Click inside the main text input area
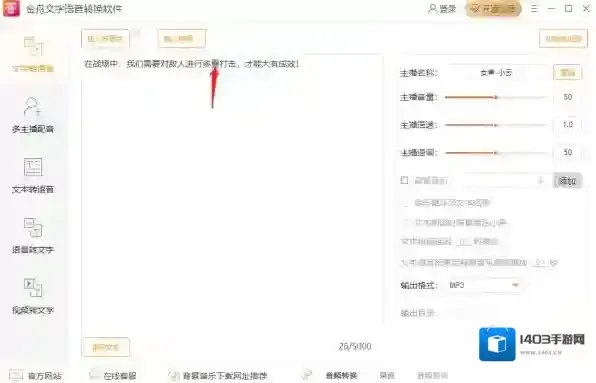The image size is (596, 383). tap(232, 194)
